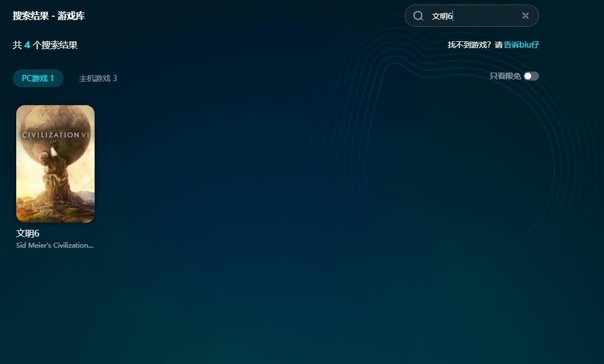
Task: Click the 搜索结果 - 游戏库 heading
Action: pos(49,16)
